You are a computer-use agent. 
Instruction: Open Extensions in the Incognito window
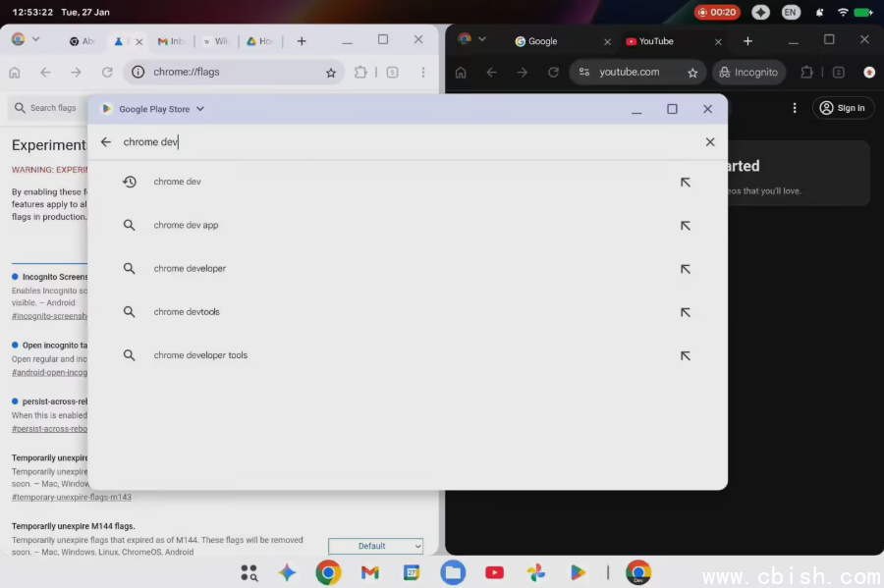pos(807,73)
